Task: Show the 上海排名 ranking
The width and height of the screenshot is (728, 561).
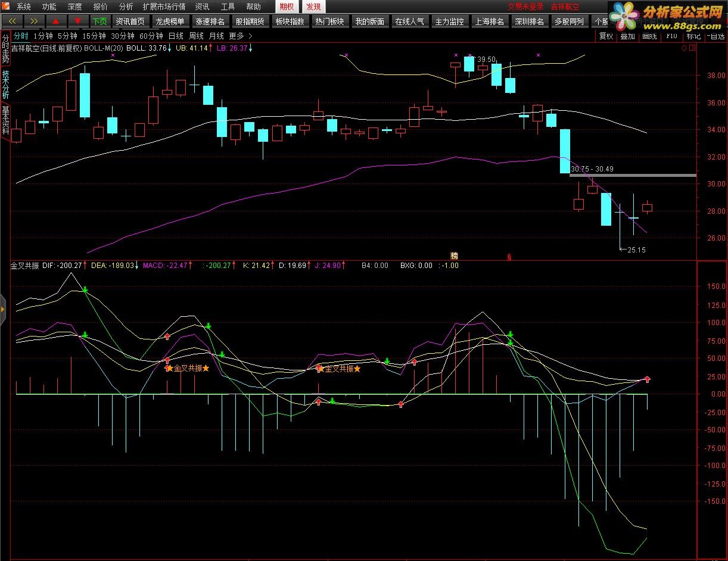Action: [489, 21]
